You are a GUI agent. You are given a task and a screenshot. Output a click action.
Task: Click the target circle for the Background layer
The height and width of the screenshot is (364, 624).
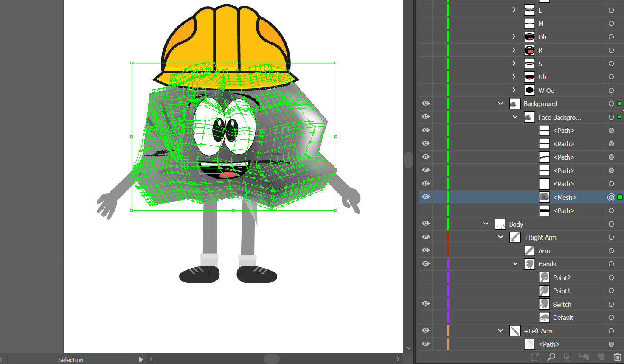[611, 104]
